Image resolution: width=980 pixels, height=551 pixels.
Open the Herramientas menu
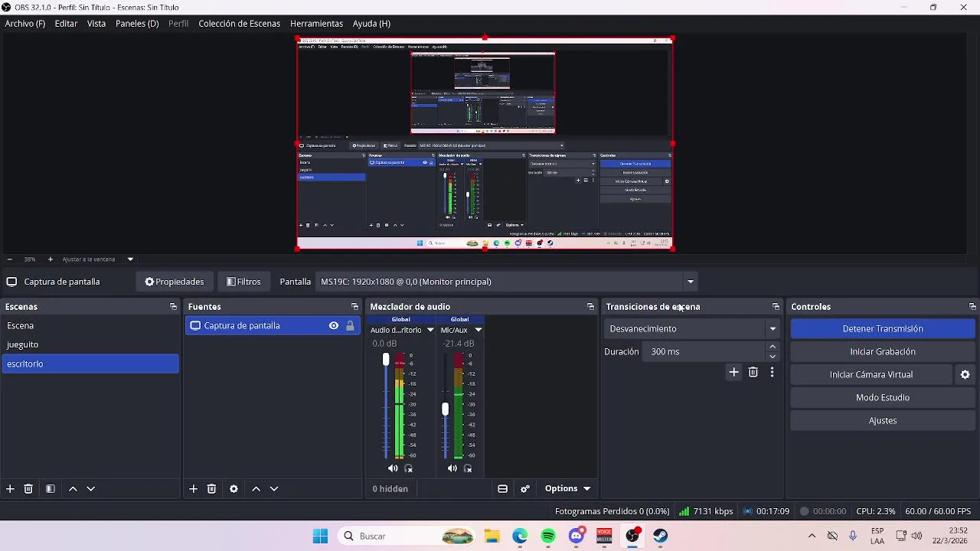(x=316, y=24)
